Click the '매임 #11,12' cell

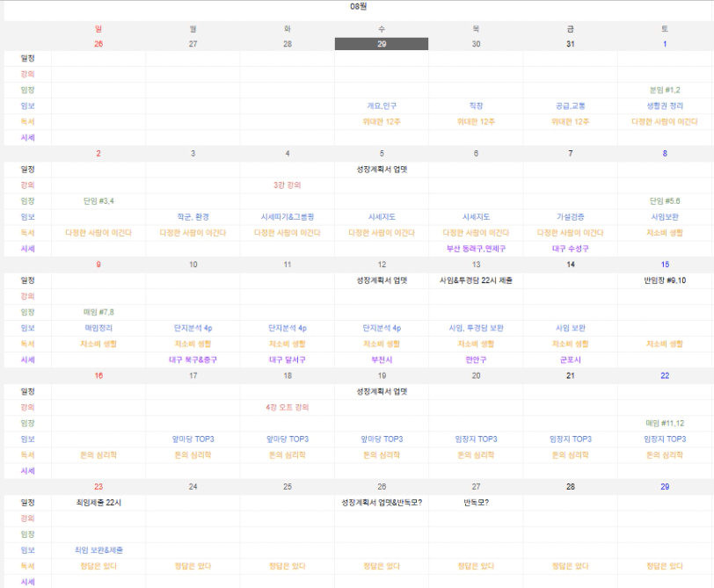665,424
